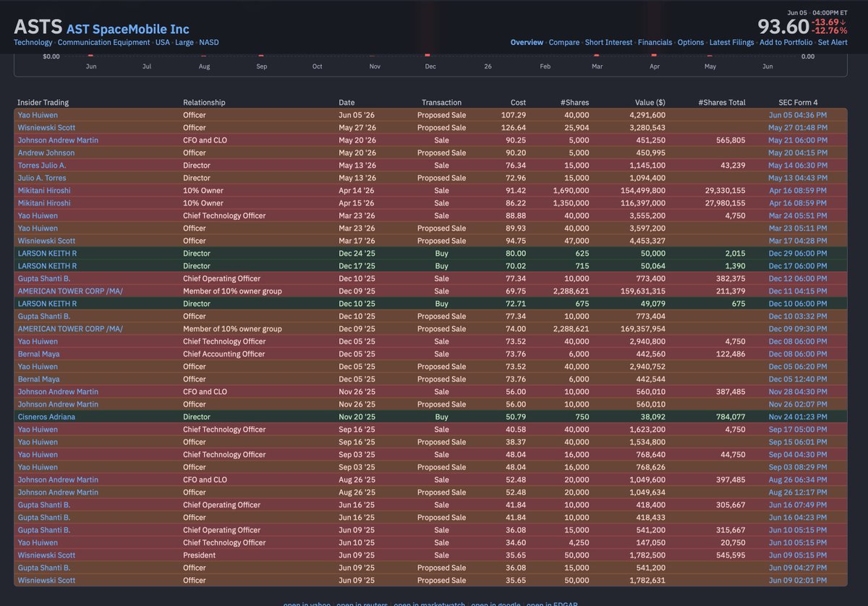Open SEC filing Jun 16 07:49 PM
The image size is (868, 606).
798,505
